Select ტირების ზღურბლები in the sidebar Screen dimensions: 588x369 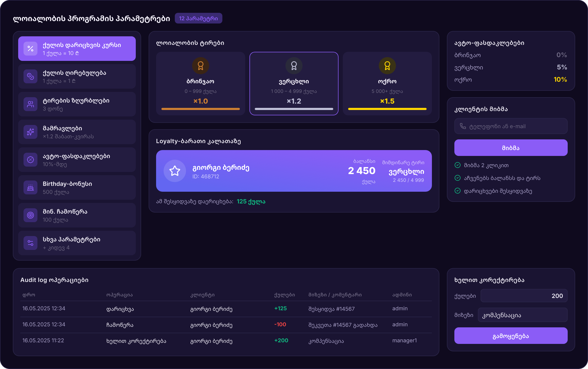(77, 104)
